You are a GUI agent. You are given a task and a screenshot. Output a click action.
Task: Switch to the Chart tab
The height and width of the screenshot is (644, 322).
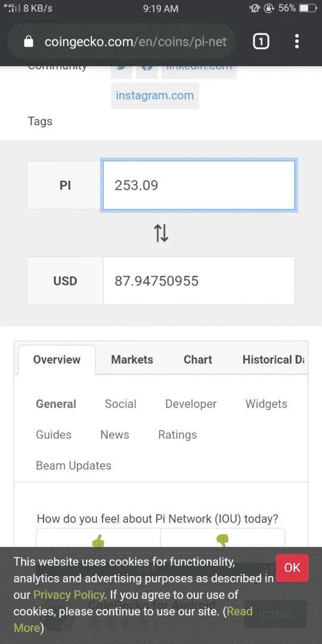(197, 360)
